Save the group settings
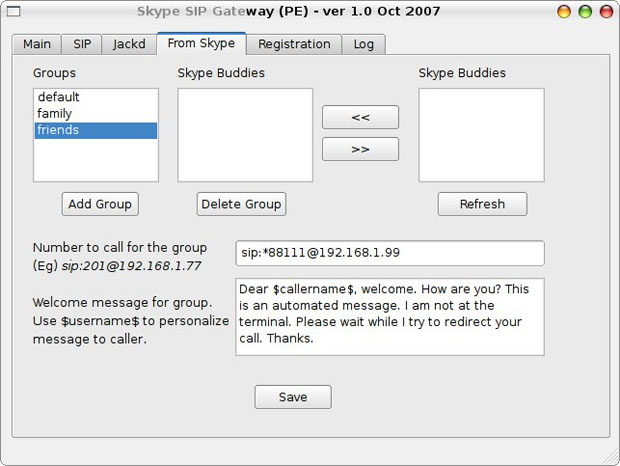The height and width of the screenshot is (466, 620). [x=292, y=397]
